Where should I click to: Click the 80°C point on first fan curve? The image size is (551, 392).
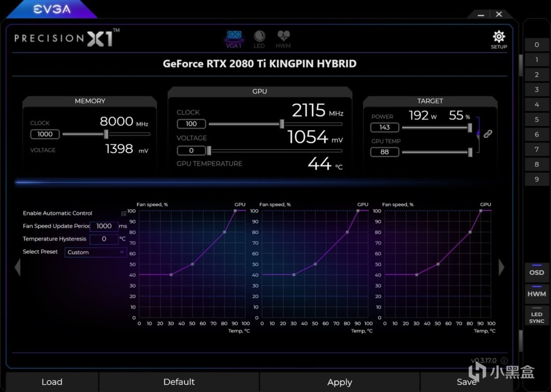point(225,232)
